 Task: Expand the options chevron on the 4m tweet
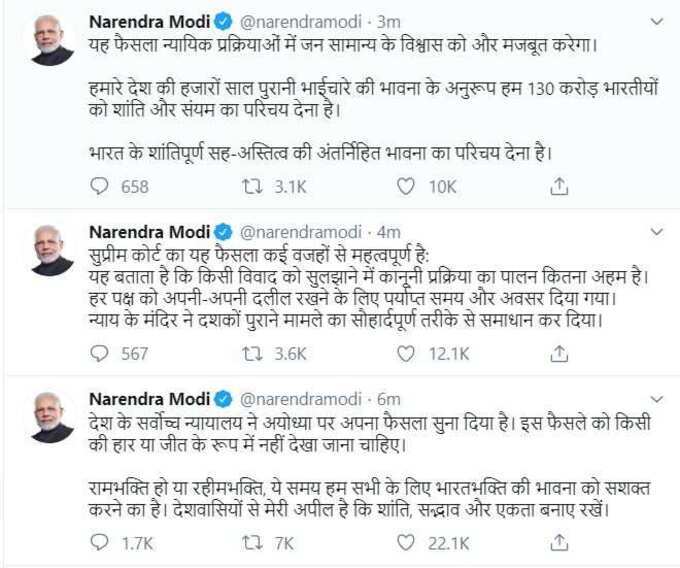[657, 232]
